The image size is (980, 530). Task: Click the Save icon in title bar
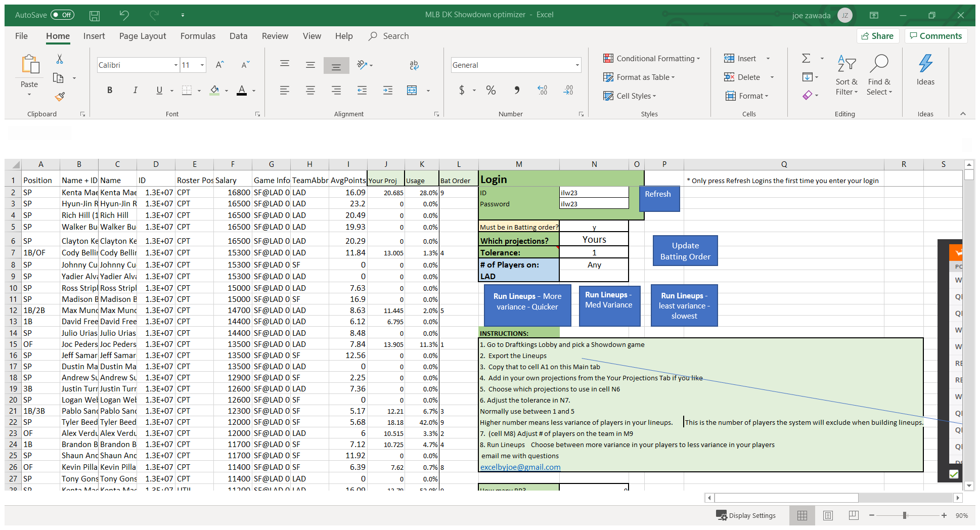click(95, 16)
